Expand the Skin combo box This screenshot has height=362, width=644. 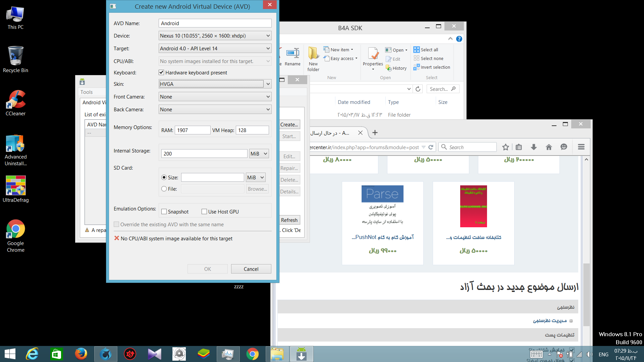(x=268, y=84)
